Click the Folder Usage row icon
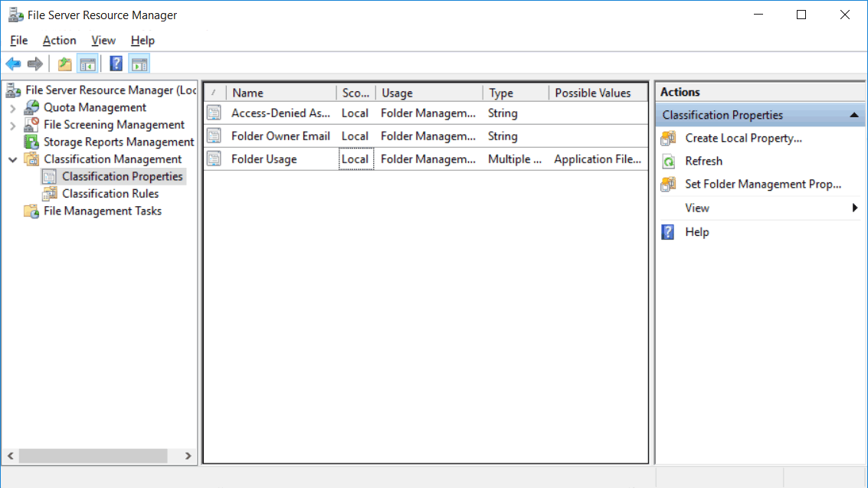Screen dimensions: 868x488 tap(215, 159)
